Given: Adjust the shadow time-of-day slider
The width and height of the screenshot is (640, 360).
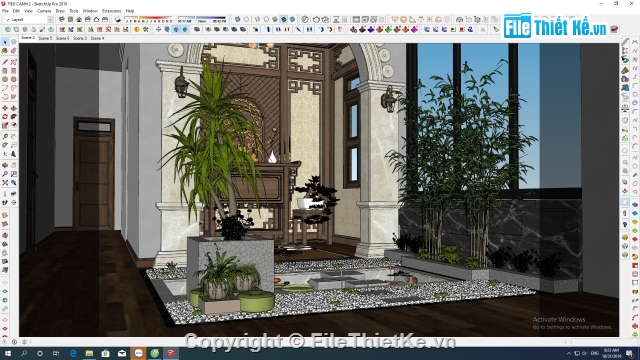Looking at the screenshot, I should [202, 19].
